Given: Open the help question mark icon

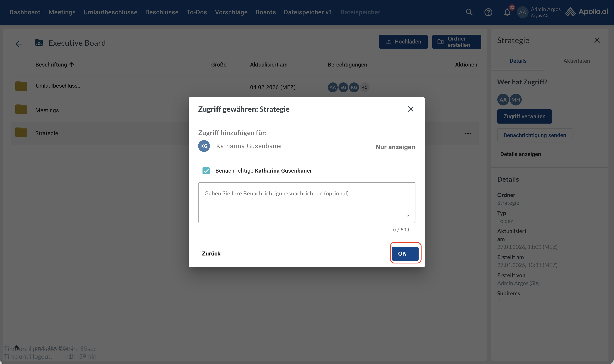Looking at the screenshot, I should tap(488, 12).
